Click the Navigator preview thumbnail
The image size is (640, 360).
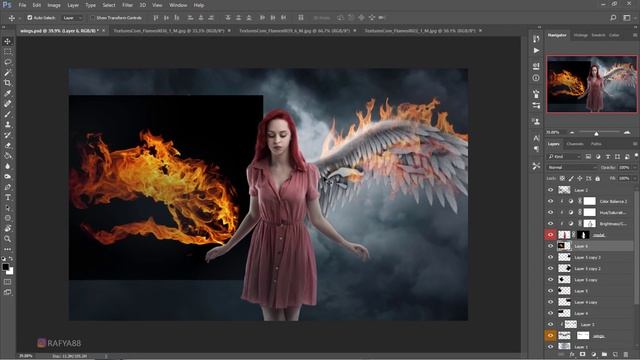coord(592,84)
